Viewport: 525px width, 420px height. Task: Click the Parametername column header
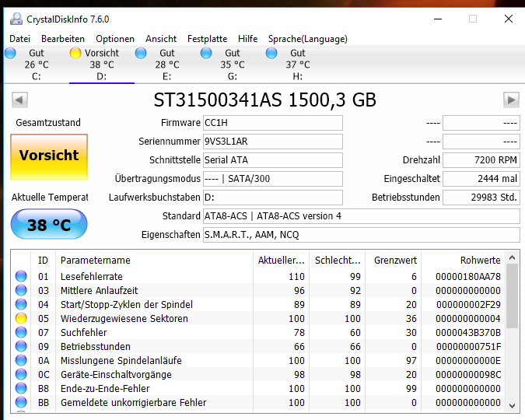[154, 261]
